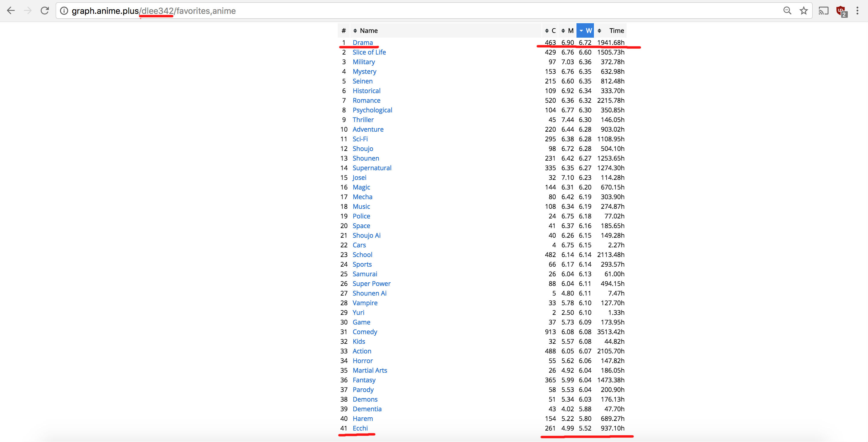Open the Game genre link
This screenshot has width=868, height=442.
click(361, 322)
